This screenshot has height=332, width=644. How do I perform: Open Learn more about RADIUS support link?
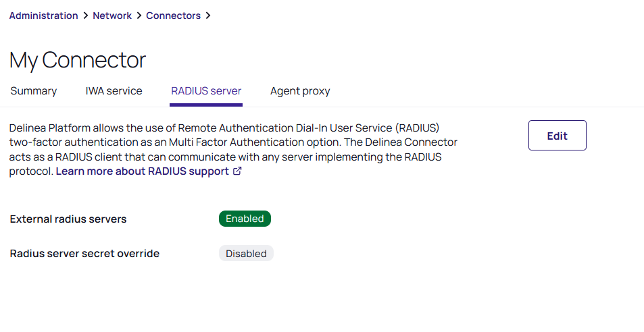click(x=143, y=171)
